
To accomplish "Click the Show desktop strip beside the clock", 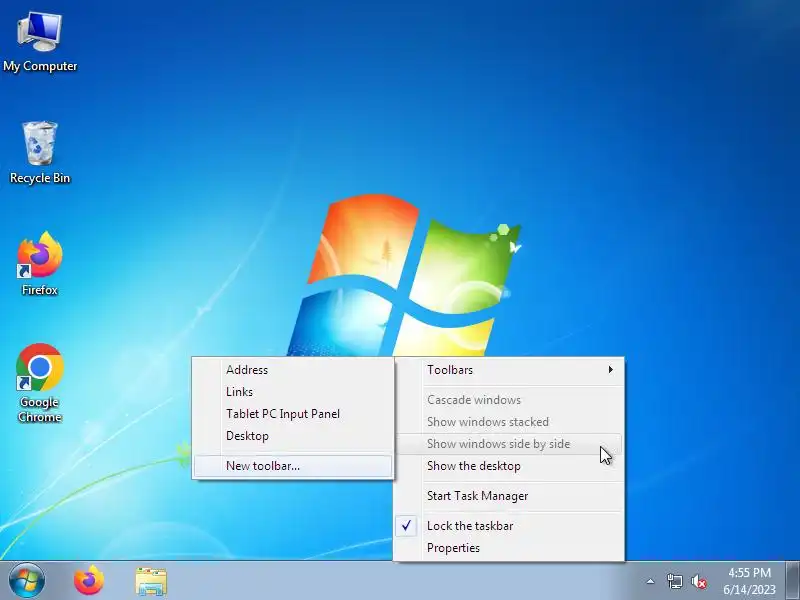I will (792, 581).
